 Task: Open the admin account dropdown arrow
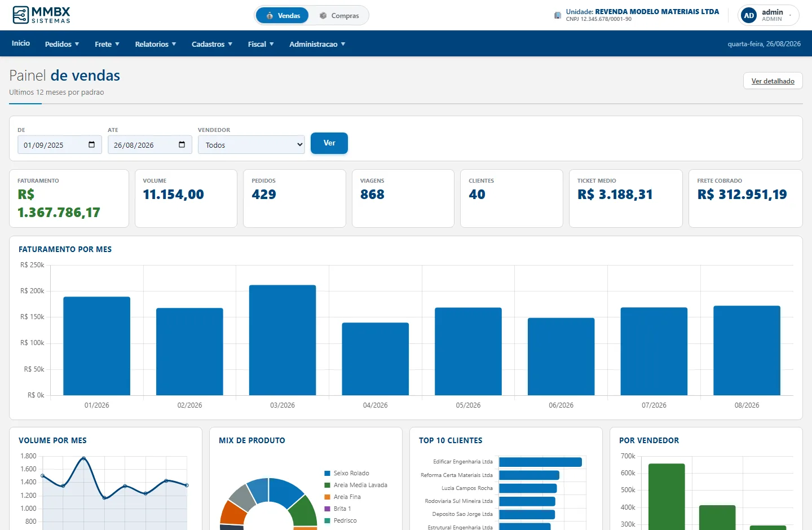coord(791,15)
